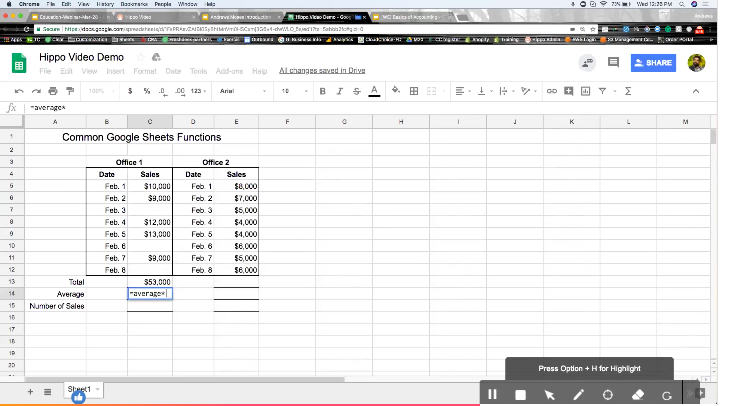The width and height of the screenshot is (742, 406).
Task: Open the fill color bucket picker
Action: (396, 90)
